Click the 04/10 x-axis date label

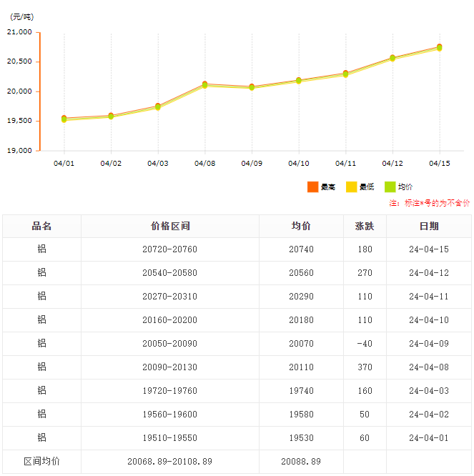pos(298,164)
